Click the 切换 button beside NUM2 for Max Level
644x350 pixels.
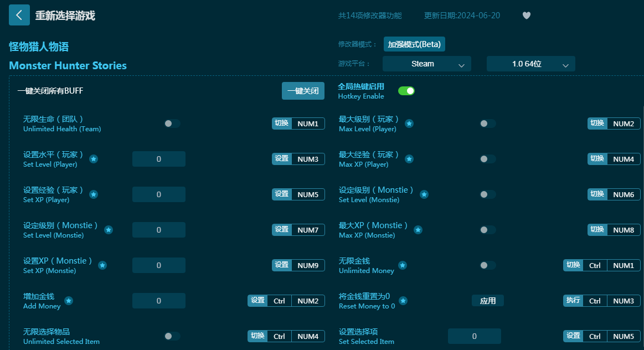(x=597, y=123)
